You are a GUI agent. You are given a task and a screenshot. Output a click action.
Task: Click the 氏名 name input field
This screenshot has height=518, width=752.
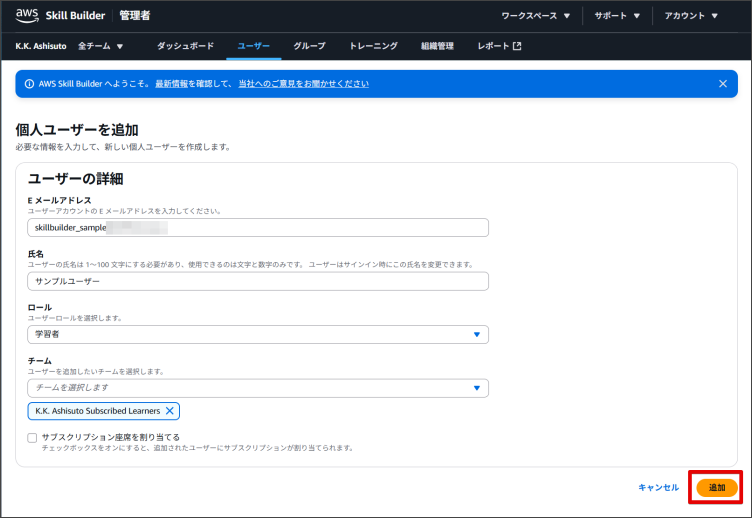click(258, 281)
